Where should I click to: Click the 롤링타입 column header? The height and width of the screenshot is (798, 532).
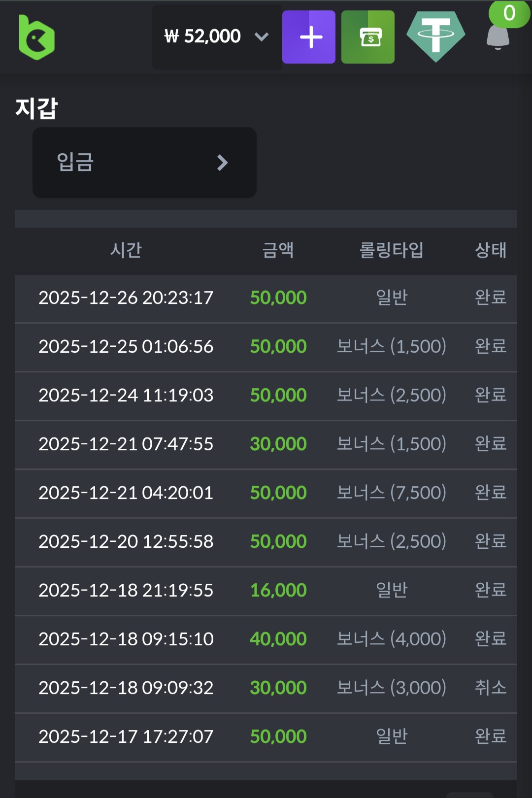(x=392, y=250)
